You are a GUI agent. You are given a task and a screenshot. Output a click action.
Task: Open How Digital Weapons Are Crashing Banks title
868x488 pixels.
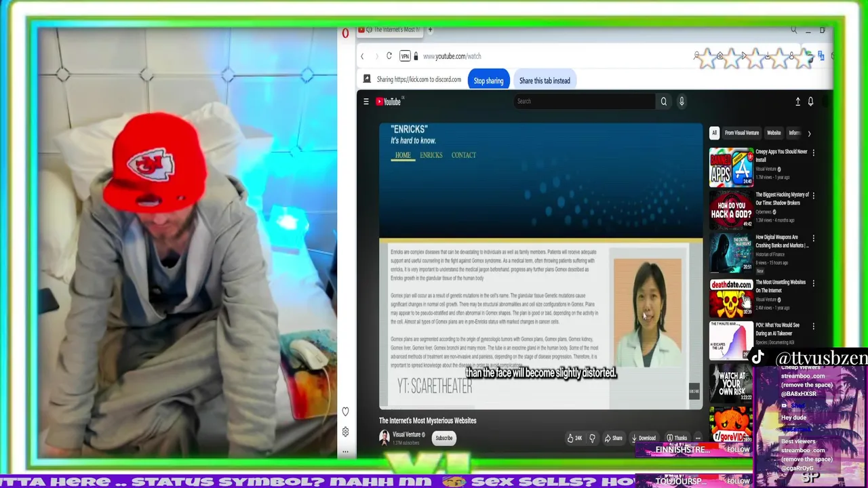(782, 241)
